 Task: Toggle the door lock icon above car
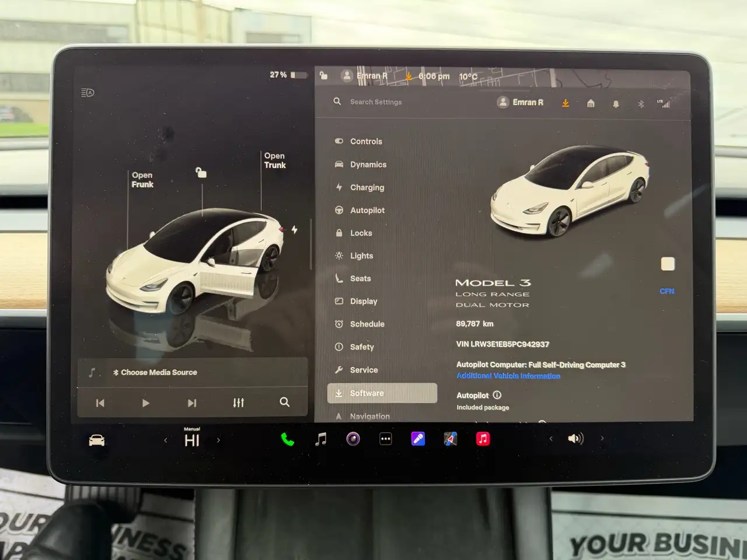tap(201, 172)
